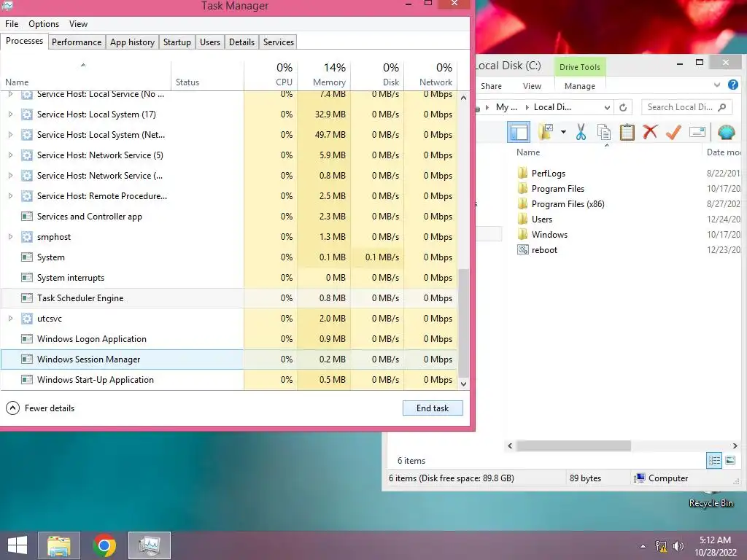This screenshot has width=747, height=560.
Task: Click the search magnifier icon in Explorer
Action: [x=721, y=107]
